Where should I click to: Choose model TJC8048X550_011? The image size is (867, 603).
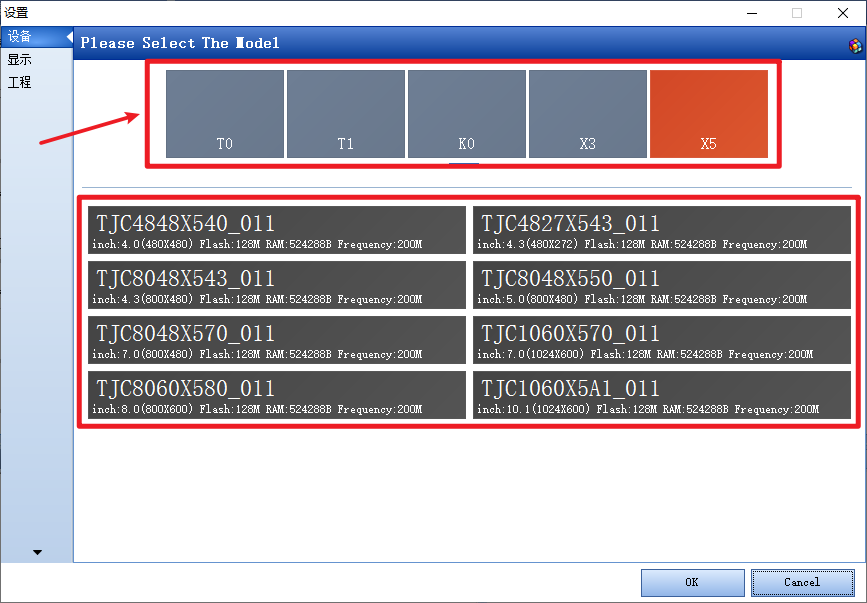(662, 285)
